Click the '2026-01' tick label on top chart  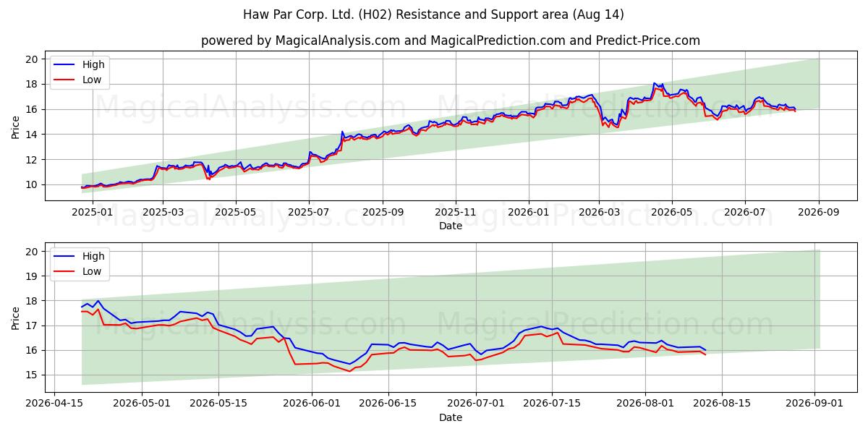(529, 212)
